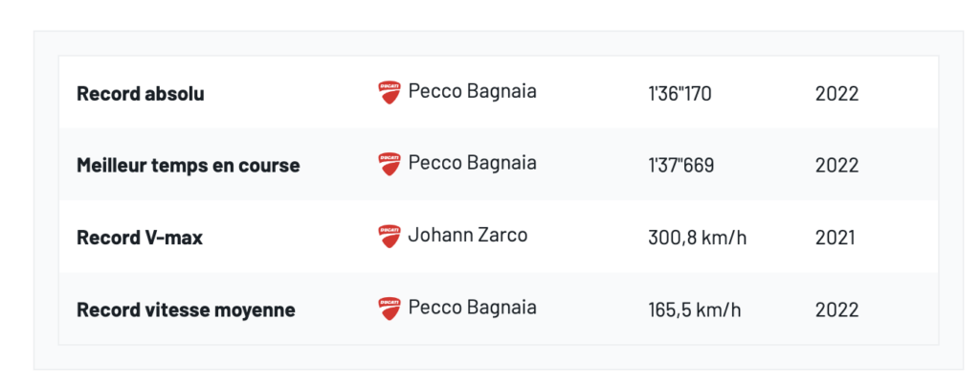Click year 2022 in Record vitesse moyenne row
980x389 pixels.
(x=836, y=310)
